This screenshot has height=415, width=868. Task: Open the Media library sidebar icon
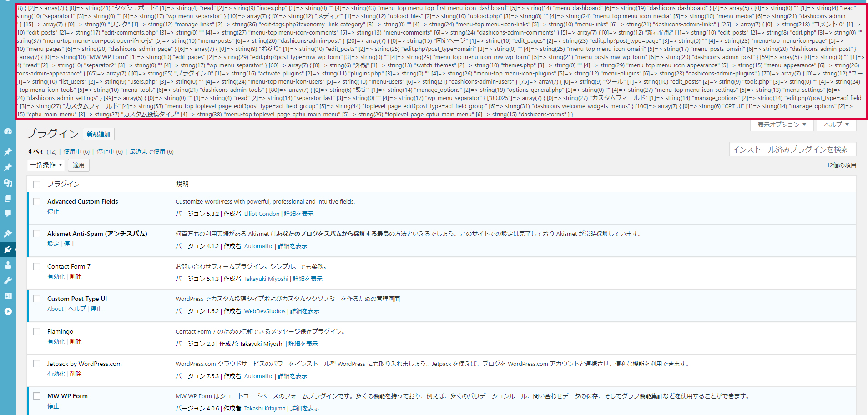point(8,183)
